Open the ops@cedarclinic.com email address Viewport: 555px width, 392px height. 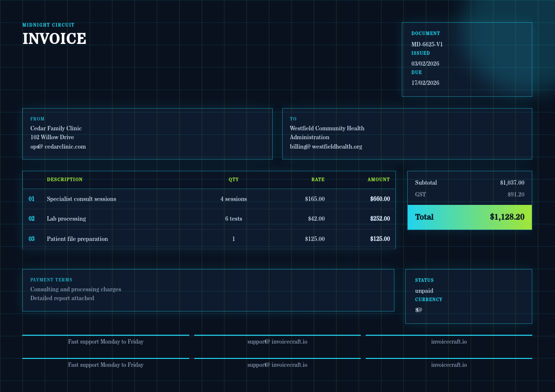(x=58, y=146)
